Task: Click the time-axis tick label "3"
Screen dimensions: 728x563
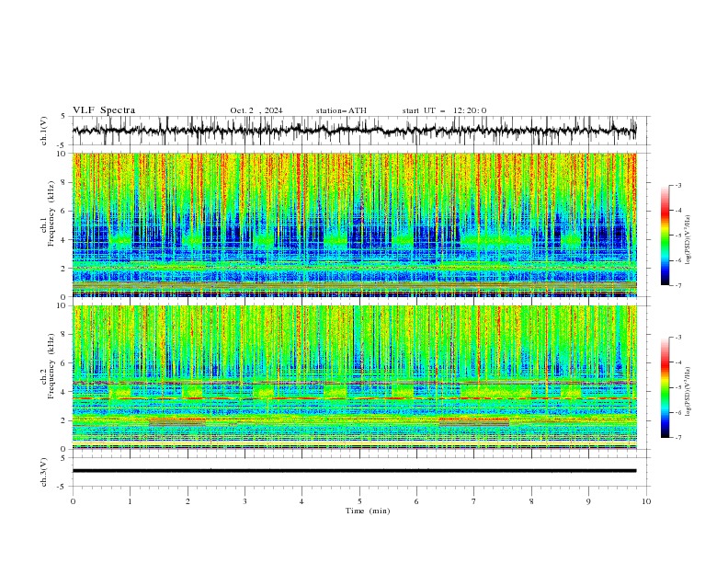Action: 245,501
